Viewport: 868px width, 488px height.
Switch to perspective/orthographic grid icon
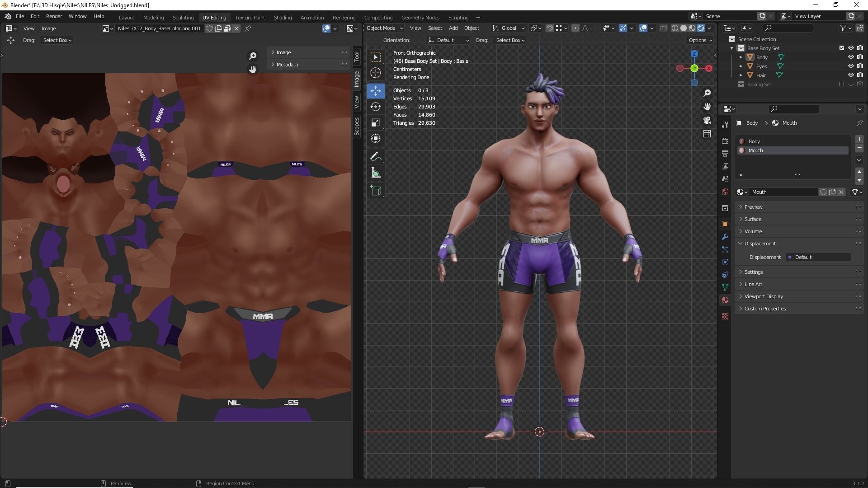[x=707, y=134]
